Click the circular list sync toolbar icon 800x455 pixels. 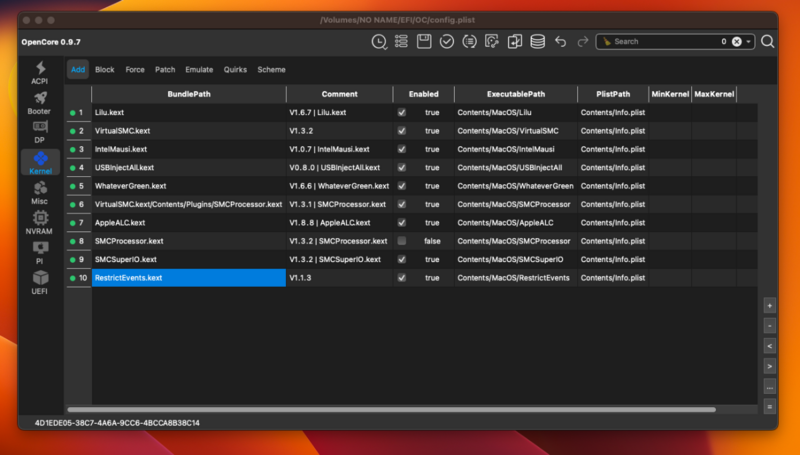click(x=469, y=42)
